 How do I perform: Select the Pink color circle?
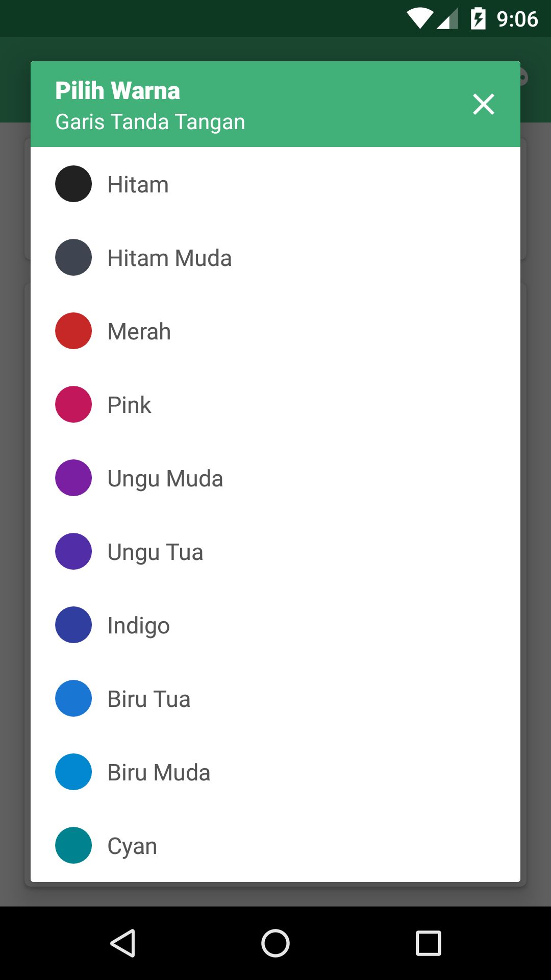[73, 404]
